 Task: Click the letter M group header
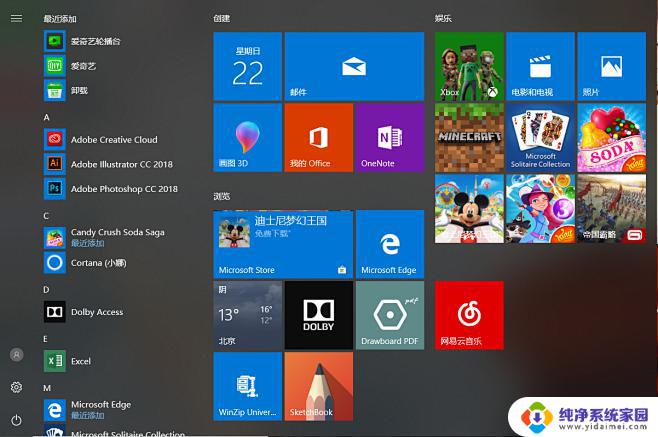(x=47, y=388)
